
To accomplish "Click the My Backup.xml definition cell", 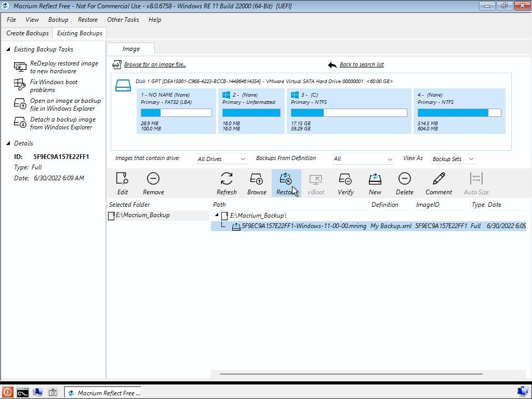I will (x=391, y=226).
